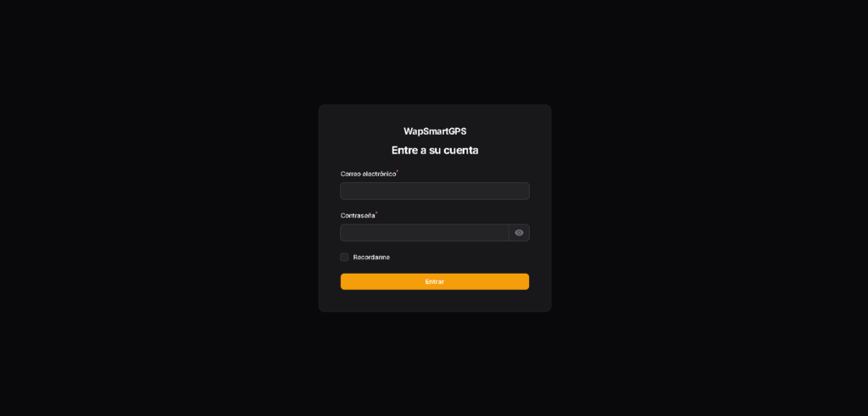
Task: Click the Contraseña field label
Action: [x=358, y=216]
